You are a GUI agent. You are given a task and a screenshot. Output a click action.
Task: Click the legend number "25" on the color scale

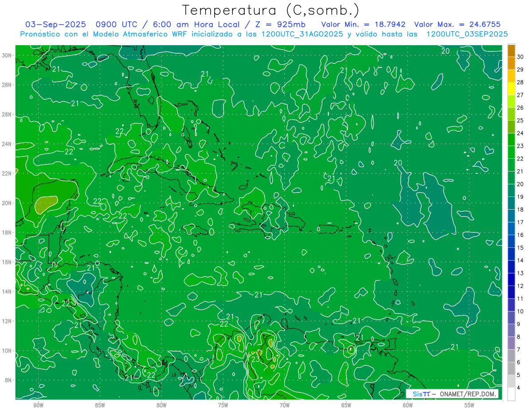click(520, 120)
